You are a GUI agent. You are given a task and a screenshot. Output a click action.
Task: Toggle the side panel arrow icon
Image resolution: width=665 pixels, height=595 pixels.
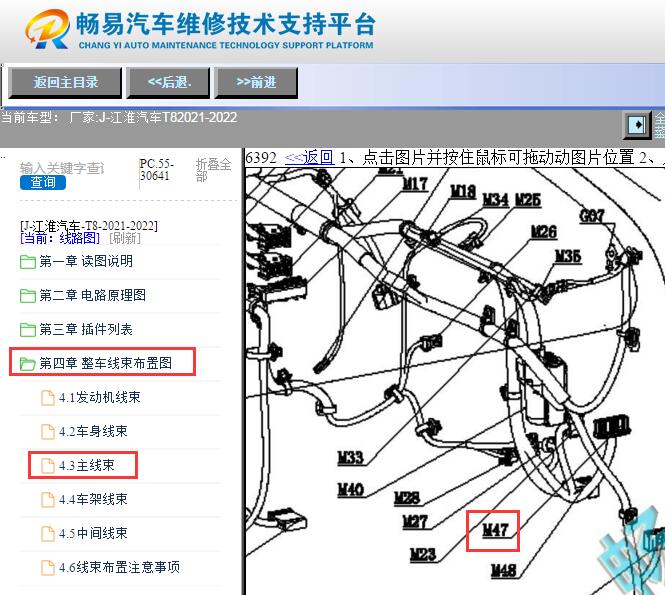[637, 125]
